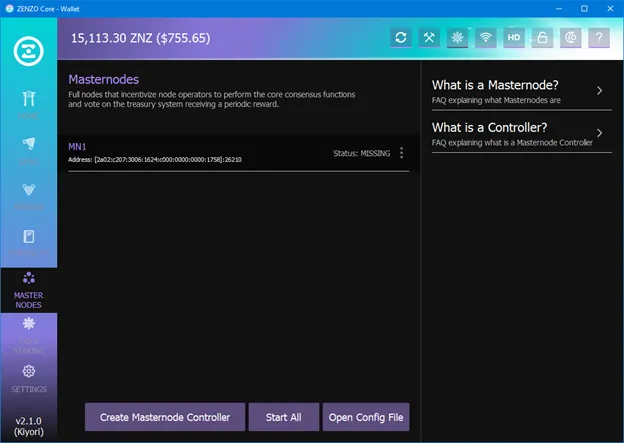Click the sync refresh icon in header
Image resolution: width=624 pixels, height=443 pixels.
pos(401,37)
